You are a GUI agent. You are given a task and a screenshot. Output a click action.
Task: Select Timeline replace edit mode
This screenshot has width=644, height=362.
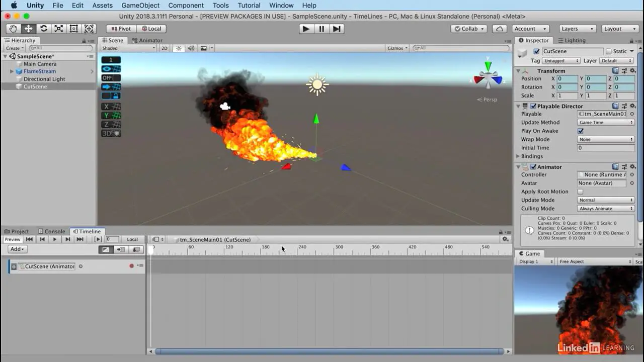(x=136, y=249)
